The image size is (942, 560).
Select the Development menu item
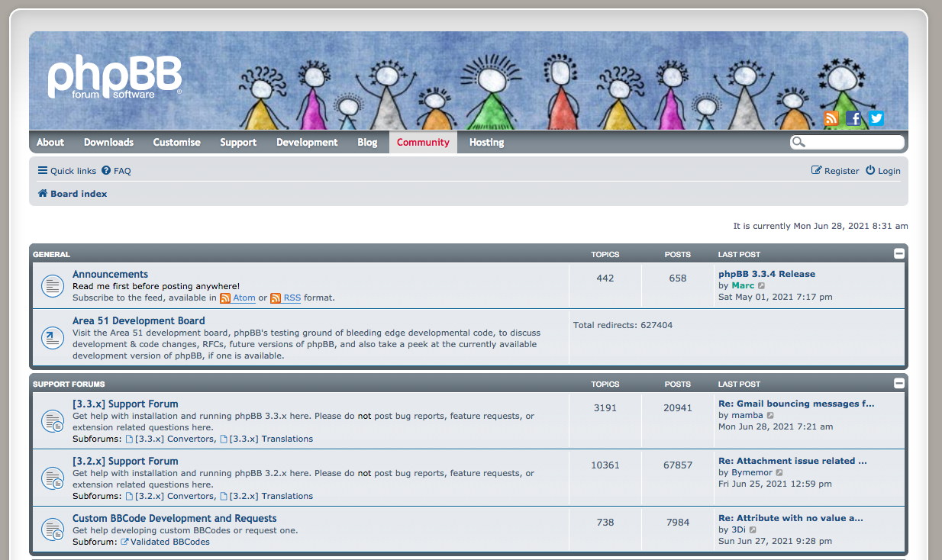[x=307, y=142]
